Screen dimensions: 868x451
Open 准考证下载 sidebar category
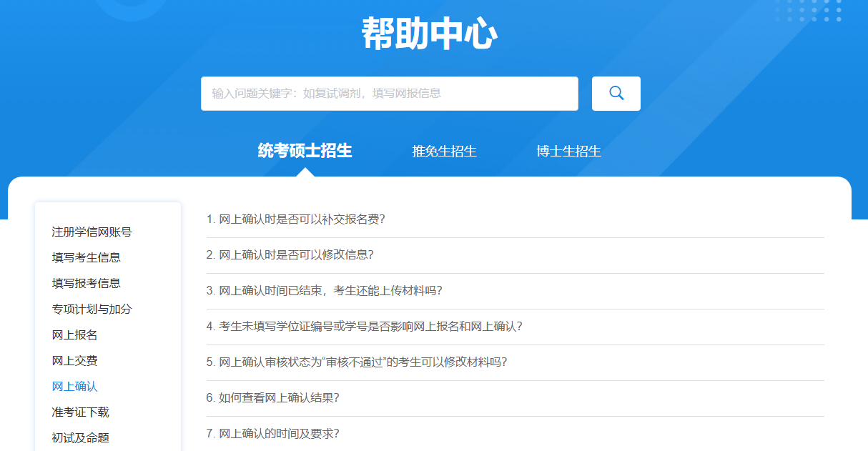coord(80,412)
